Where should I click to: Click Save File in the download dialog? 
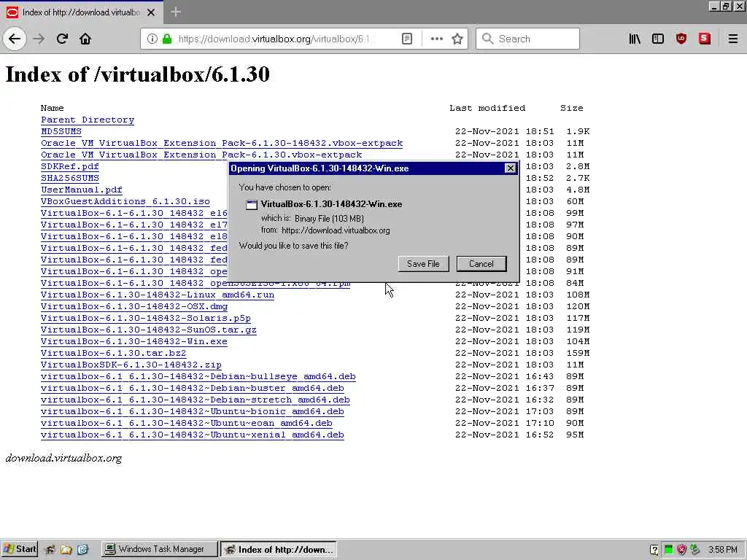click(423, 264)
